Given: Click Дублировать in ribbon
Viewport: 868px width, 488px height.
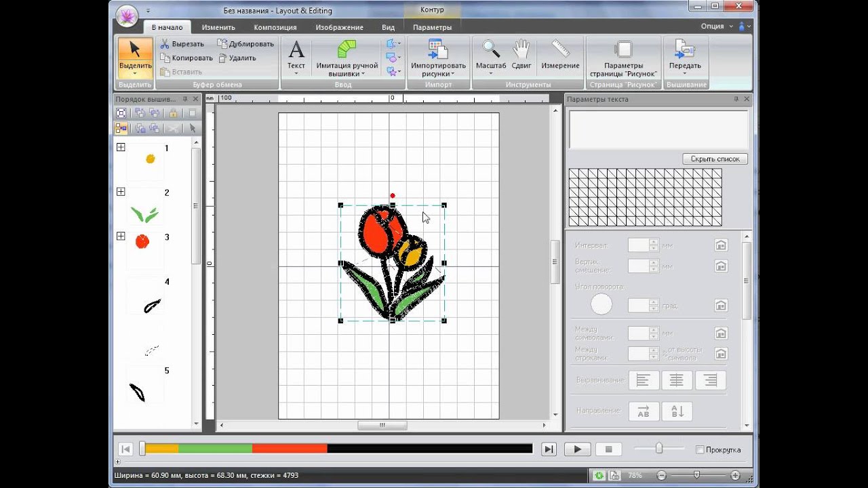Looking at the screenshot, I should pos(245,43).
